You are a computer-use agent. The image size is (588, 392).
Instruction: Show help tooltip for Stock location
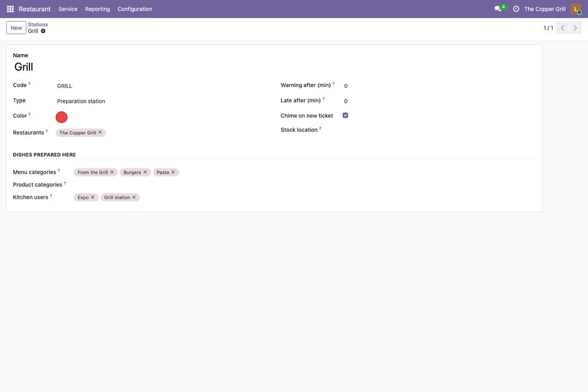click(320, 128)
